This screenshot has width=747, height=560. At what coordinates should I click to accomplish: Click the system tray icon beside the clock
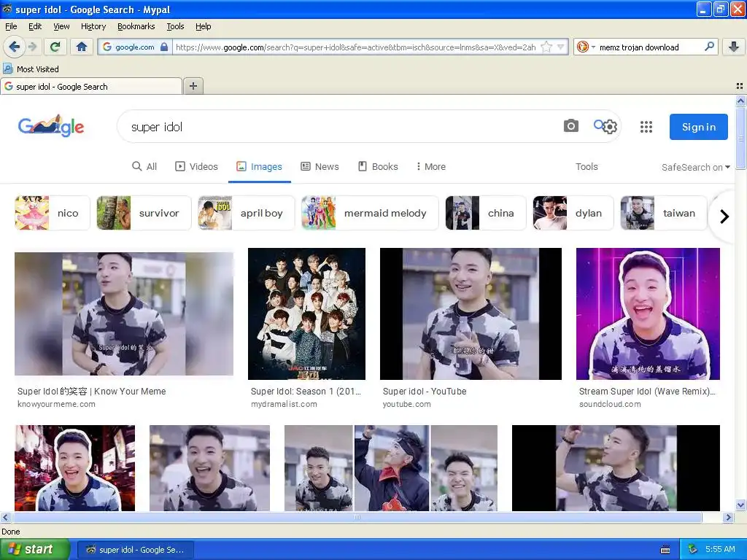pyautogui.click(x=693, y=549)
